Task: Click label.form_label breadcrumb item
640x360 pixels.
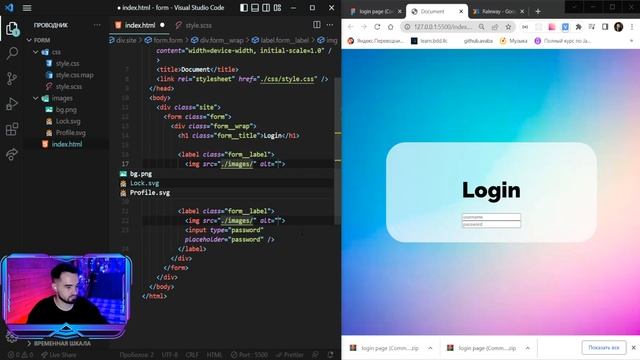Action: (284, 40)
